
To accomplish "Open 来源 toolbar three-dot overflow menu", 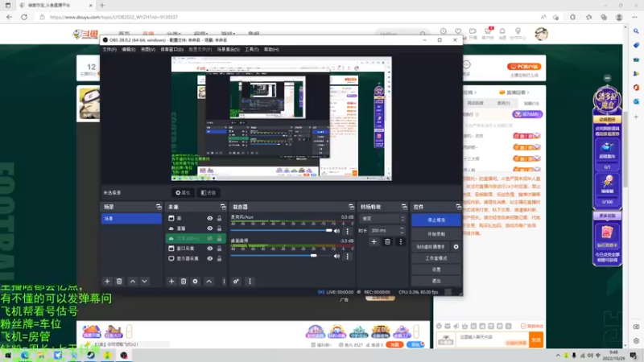I will [224, 281].
